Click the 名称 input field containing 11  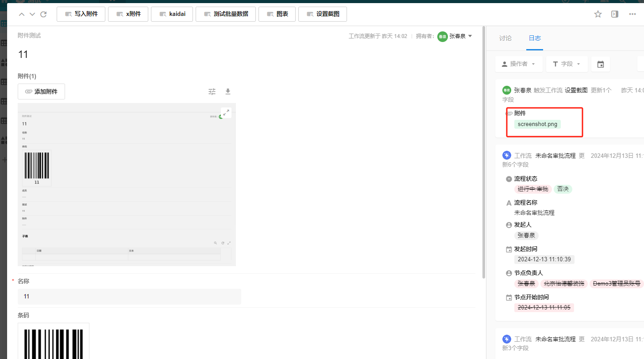[129, 297]
